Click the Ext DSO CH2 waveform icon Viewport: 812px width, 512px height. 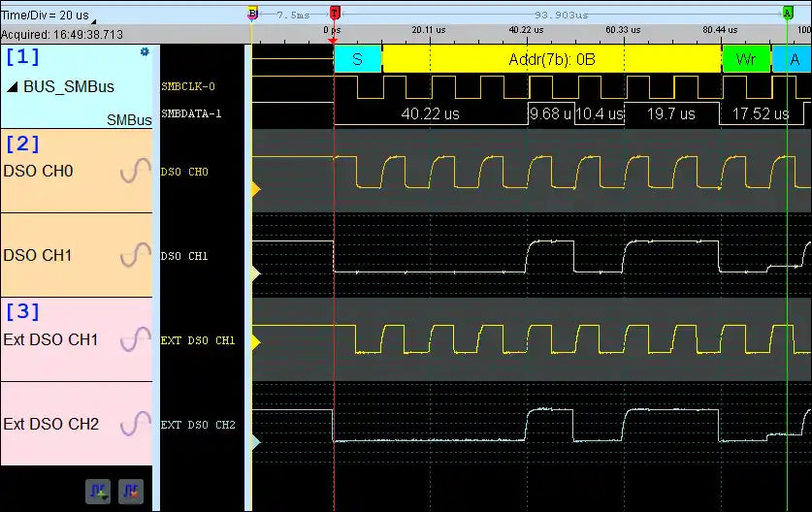pyautogui.click(x=135, y=424)
